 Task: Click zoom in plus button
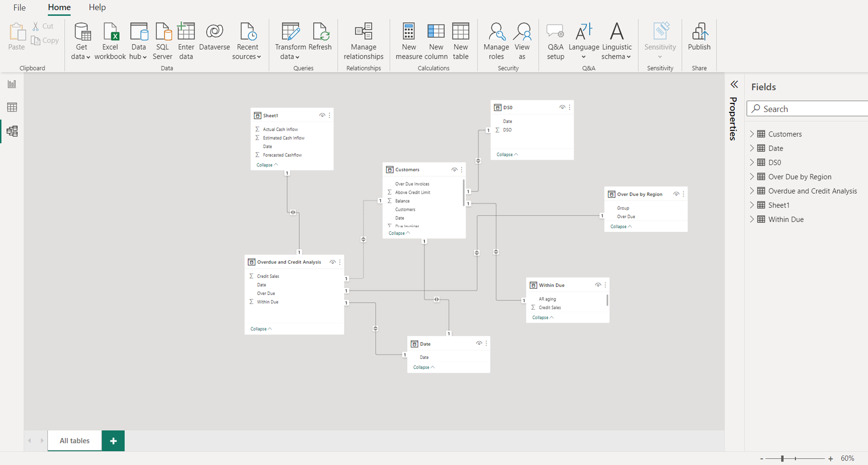tap(830, 459)
